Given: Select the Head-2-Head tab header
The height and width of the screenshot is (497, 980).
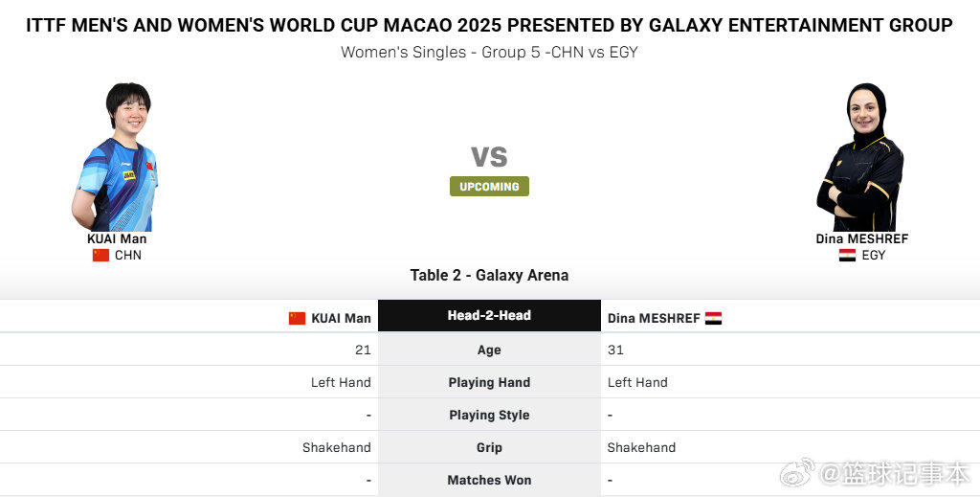Looking at the screenshot, I should (x=489, y=316).
